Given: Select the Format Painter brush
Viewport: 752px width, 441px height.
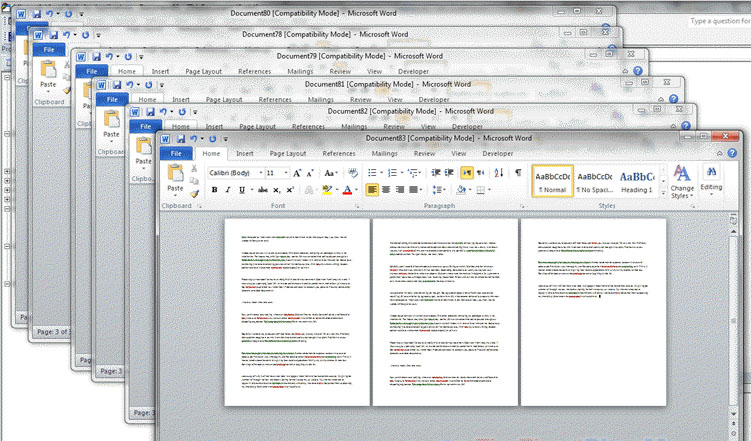Looking at the screenshot, I should click(x=194, y=193).
